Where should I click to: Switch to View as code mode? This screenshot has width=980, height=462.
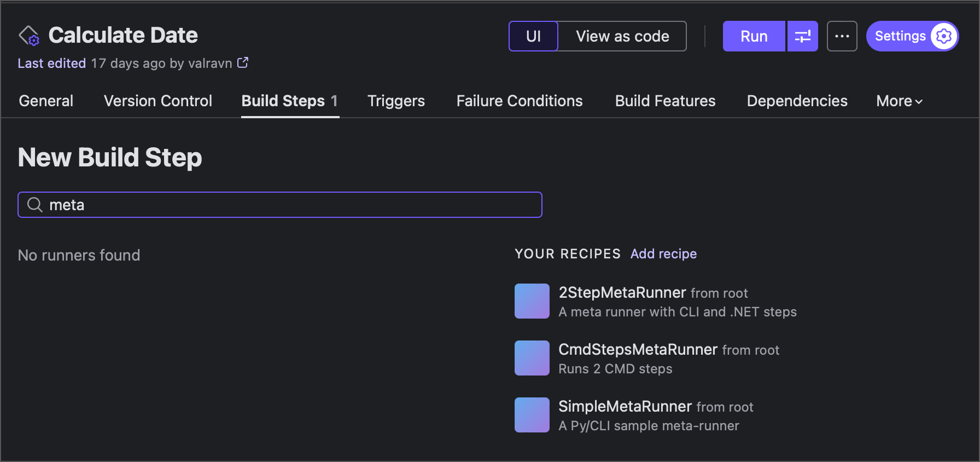click(622, 36)
